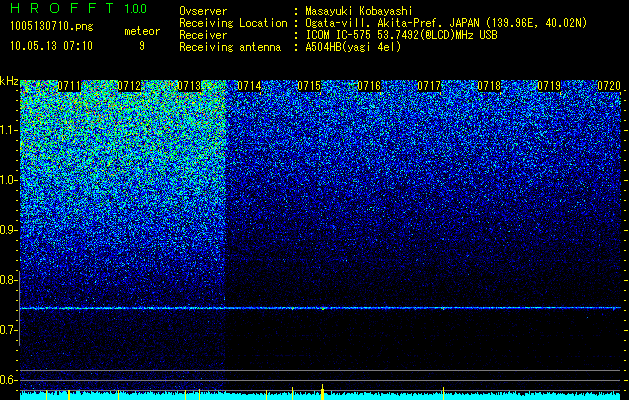Click the date stamp 10.05.13 07:10

click(51, 46)
